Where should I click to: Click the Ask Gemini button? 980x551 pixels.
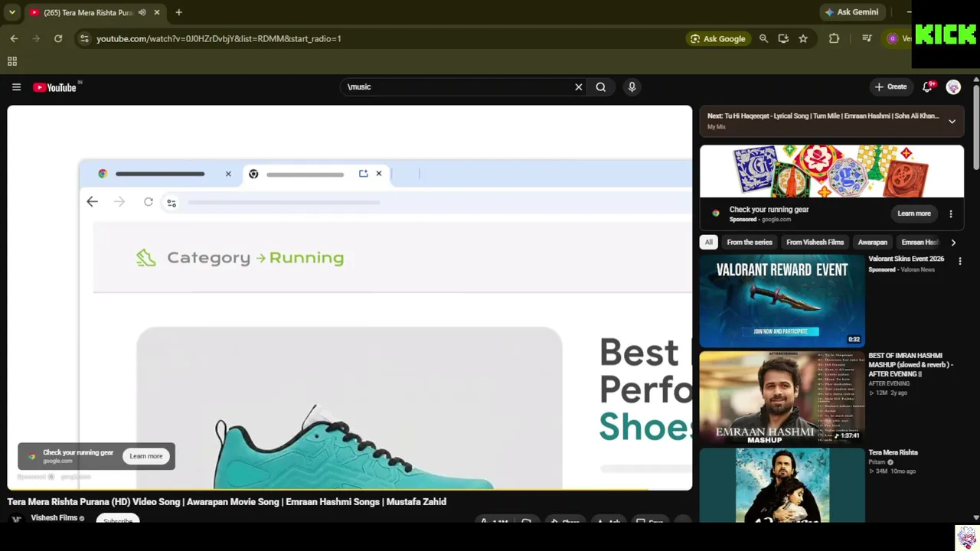click(x=851, y=12)
